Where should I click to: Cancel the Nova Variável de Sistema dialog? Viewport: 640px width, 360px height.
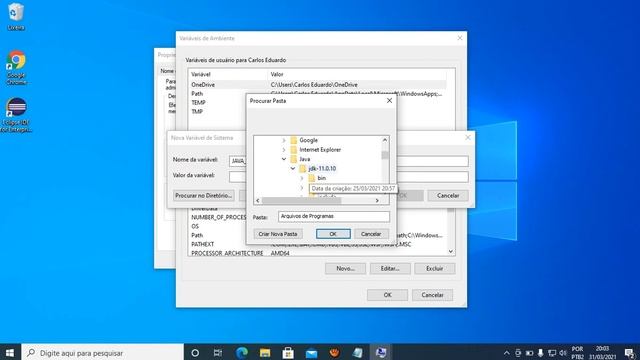pos(448,196)
